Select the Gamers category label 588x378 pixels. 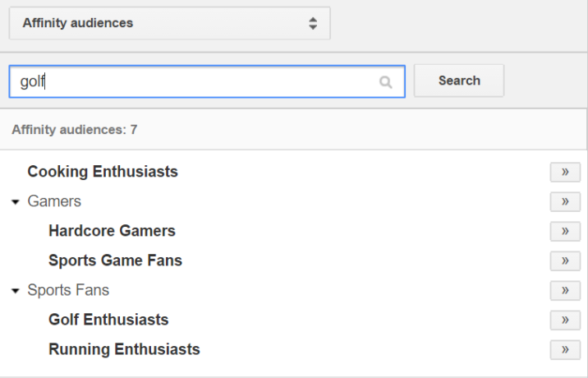[54, 201]
